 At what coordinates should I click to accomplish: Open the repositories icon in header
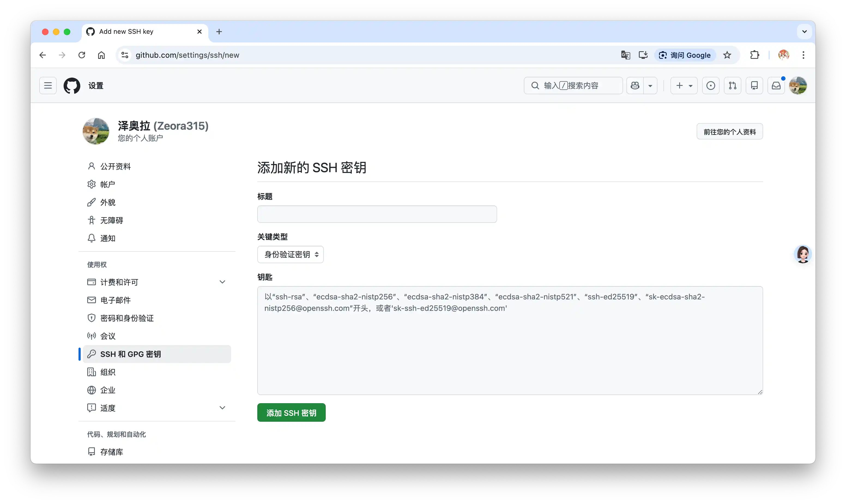pyautogui.click(x=754, y=86)
